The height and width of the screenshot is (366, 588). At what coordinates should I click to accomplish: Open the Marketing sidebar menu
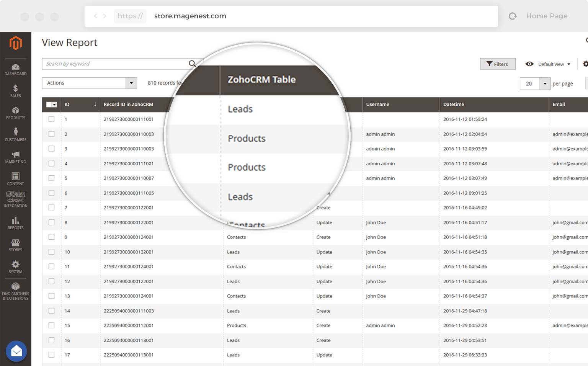16,157
